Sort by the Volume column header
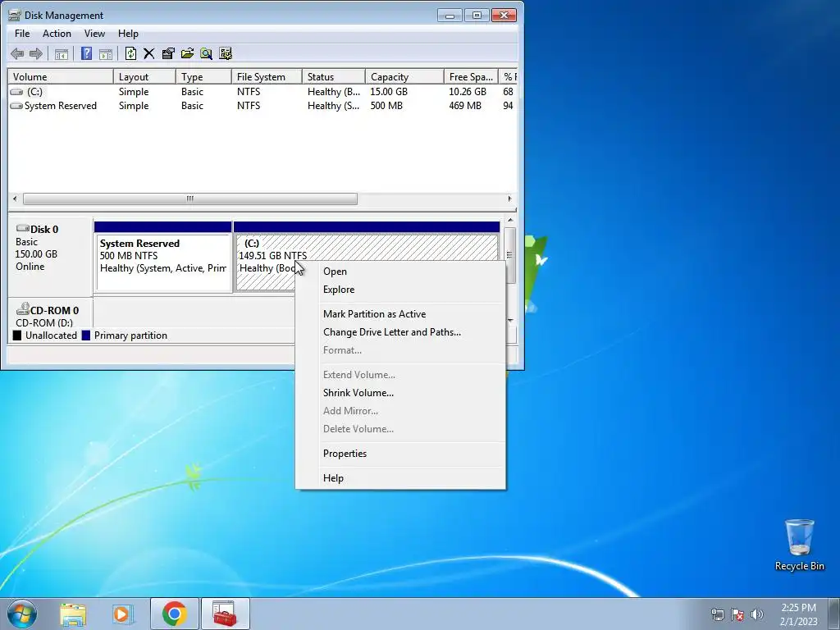The width and height of the screenshot is (840, 630). point(61,76)
